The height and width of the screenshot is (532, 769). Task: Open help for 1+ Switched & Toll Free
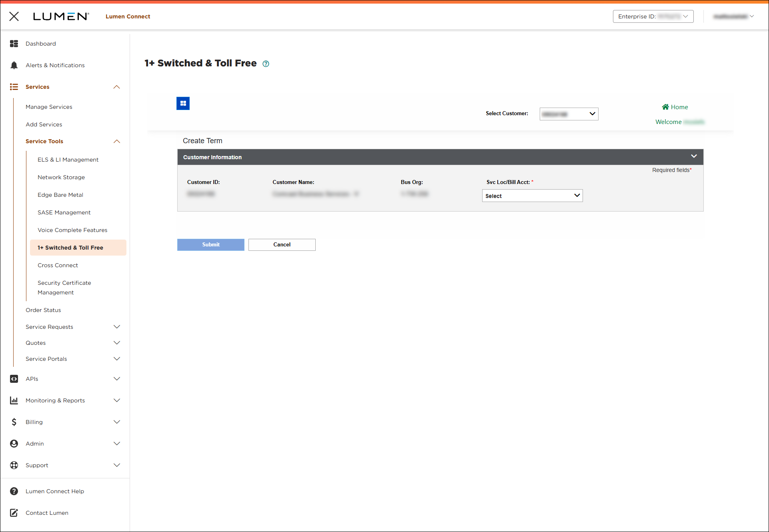click(x=266, y=64)
